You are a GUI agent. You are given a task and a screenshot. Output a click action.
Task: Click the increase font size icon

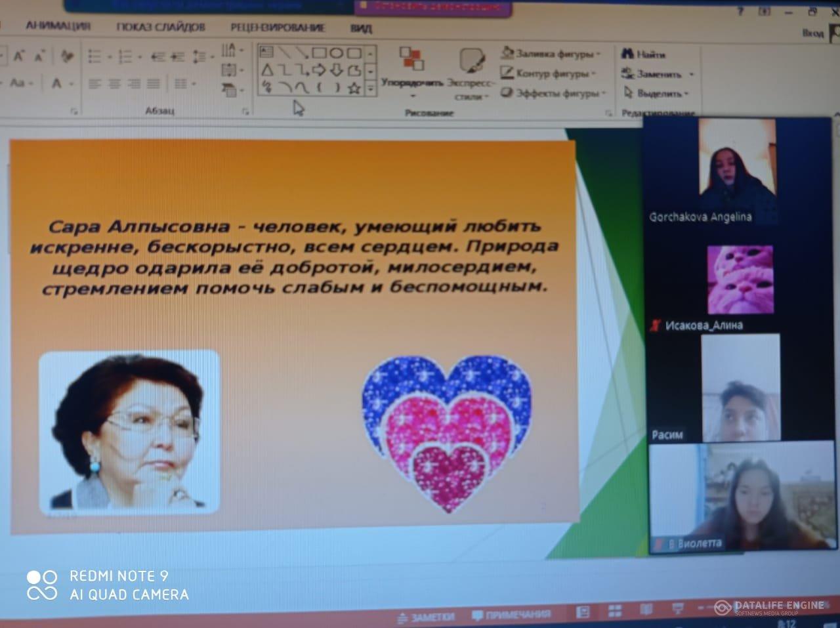point(19,57)
